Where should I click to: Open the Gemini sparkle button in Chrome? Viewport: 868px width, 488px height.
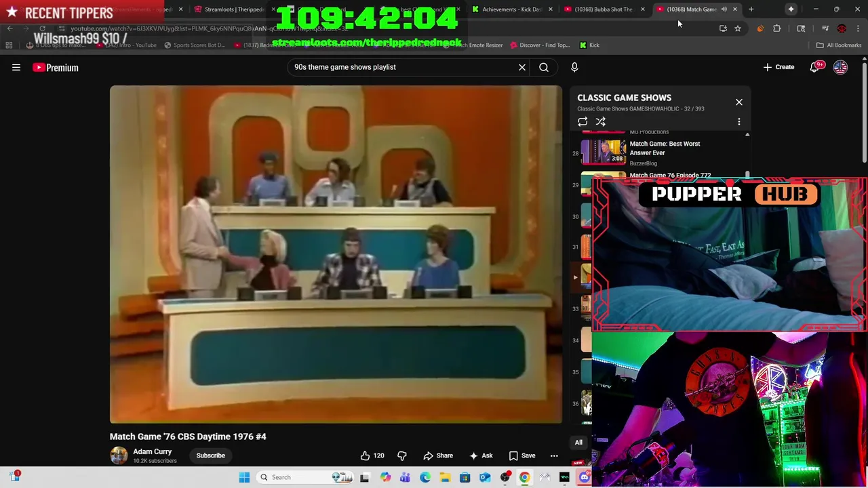coord(791,9)
